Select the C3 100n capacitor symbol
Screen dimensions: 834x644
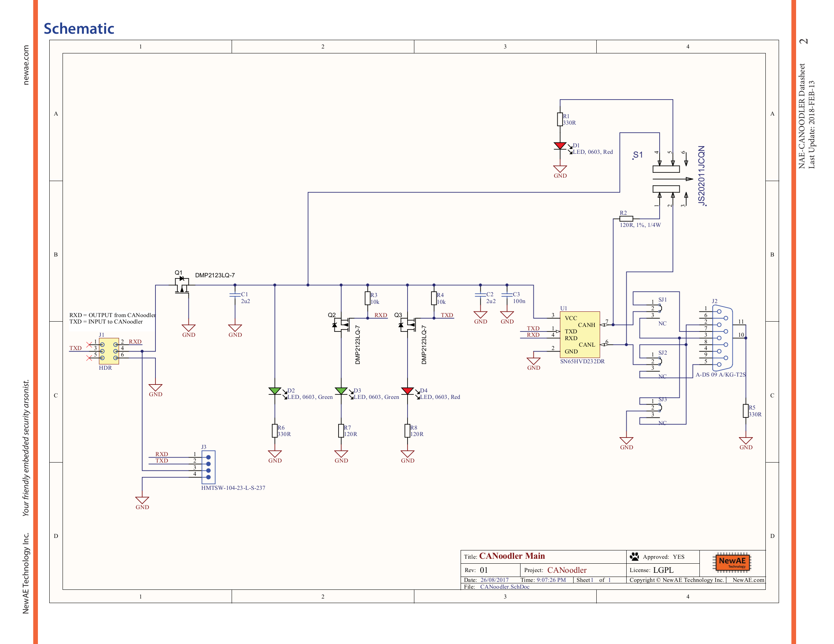[x=507, y=295]
